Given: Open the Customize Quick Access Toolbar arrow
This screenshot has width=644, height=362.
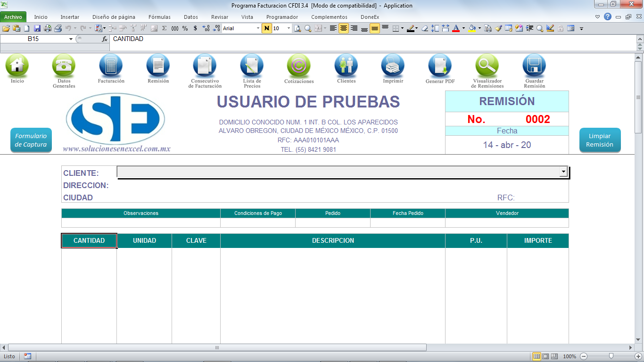Looking at the screenshot, I should tap(581, 28).
